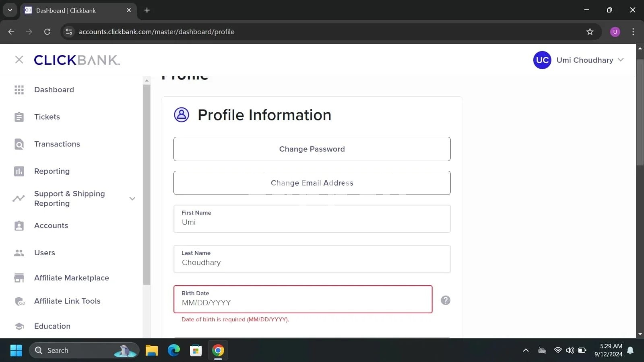
Task: Click the Affiliate Marketplace storefront icon
Action: [x=19, y=278]
